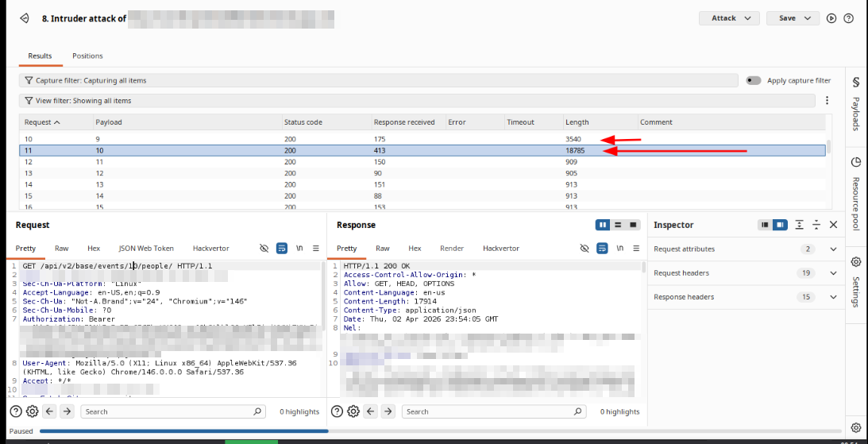Close the Inspector panel

pos(833,225)
